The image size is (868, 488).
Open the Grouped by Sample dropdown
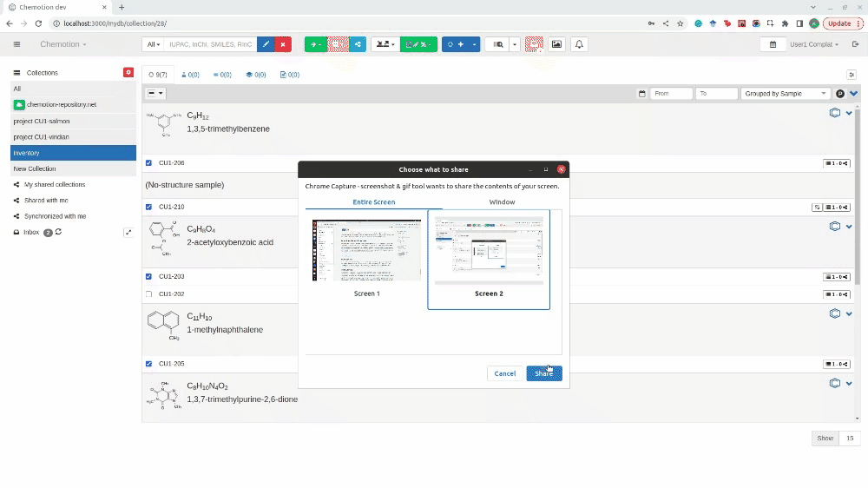[786, 94]
